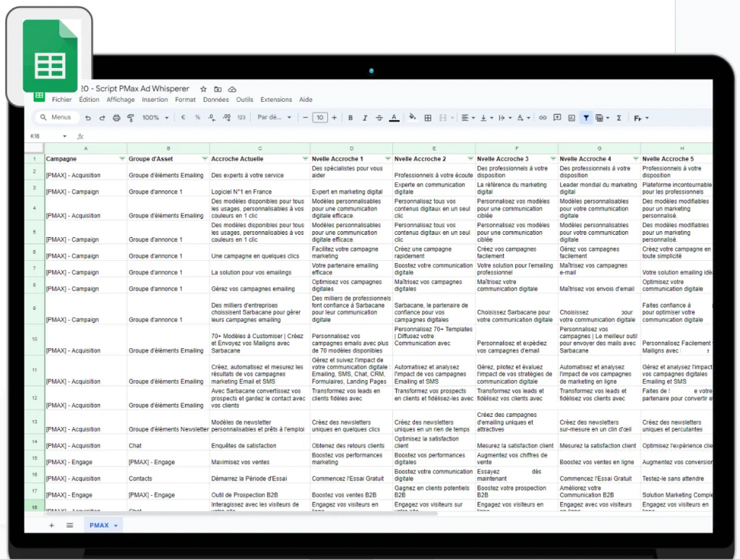Open text rotation dropdown

pos(523,118)
